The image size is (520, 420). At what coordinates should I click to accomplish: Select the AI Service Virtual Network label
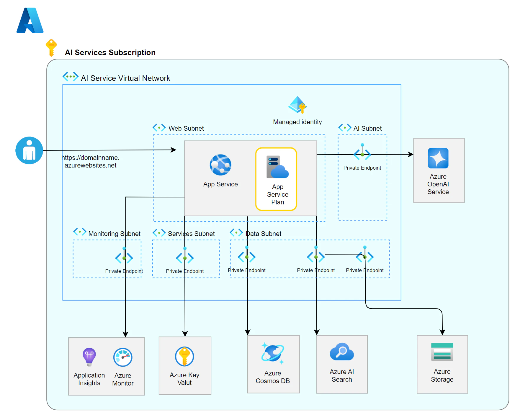125,78
